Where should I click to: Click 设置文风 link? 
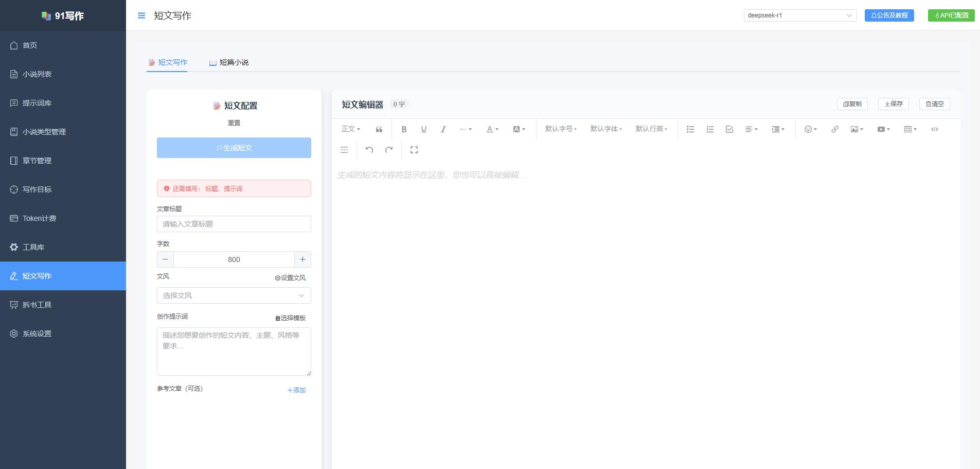click(x=290, y=278)
